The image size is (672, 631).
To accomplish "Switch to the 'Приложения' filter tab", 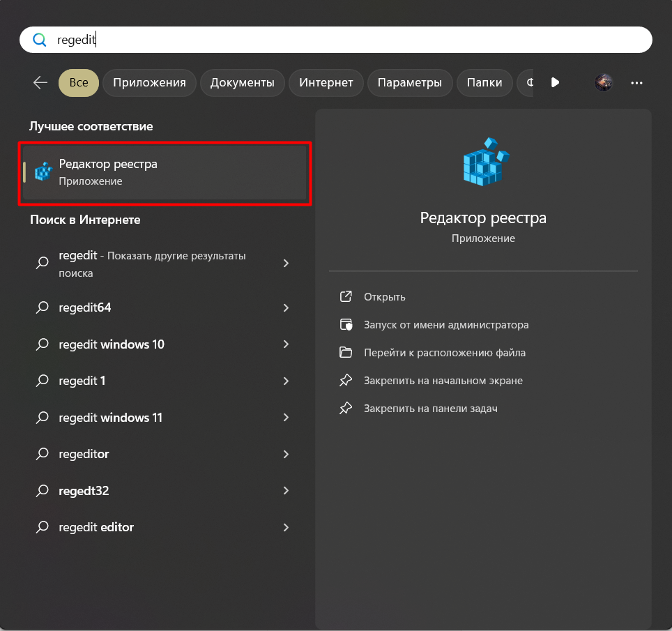I will coord(149,82).
